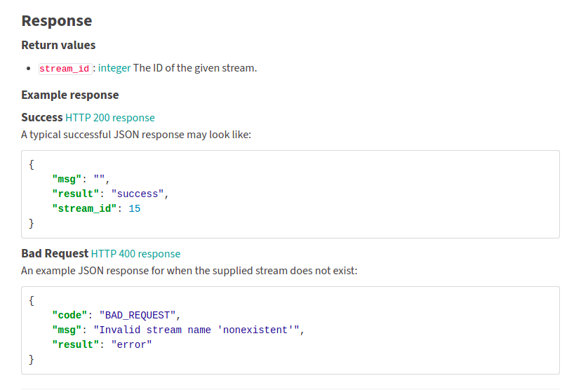Click the HTTP 400 response text

(x=135, y=254)
